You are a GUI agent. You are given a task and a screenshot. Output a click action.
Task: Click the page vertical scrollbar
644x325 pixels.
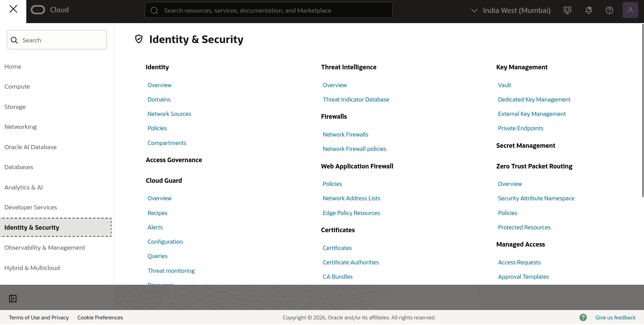[x=643, y=110]
